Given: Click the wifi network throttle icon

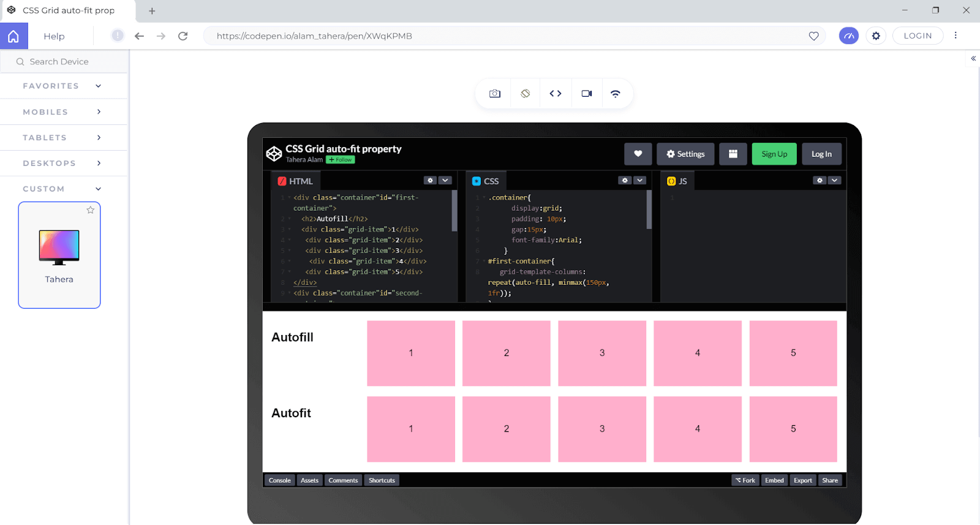Looking at the screenshot, I should click(616, 94).
